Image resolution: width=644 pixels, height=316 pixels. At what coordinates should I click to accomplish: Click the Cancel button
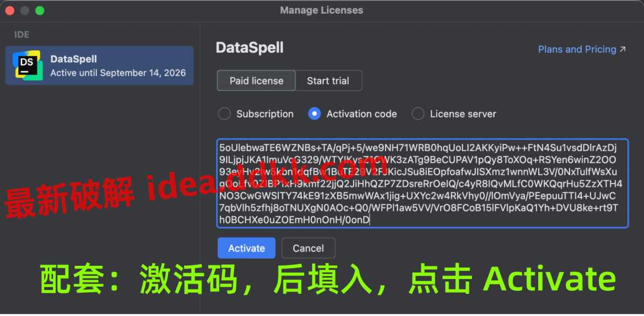[x=309, y=248]
